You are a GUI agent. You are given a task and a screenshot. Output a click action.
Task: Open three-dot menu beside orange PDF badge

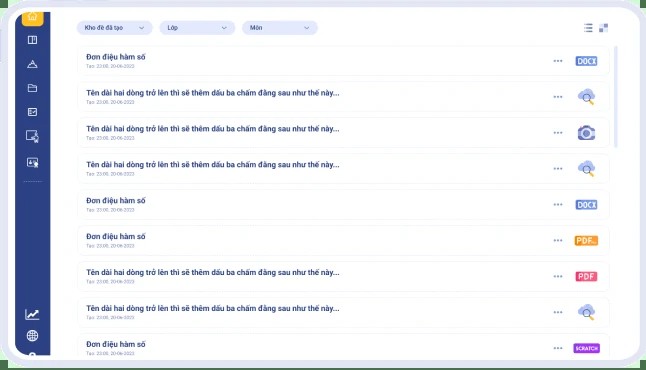pyautogui.click(x=558, y=241)
